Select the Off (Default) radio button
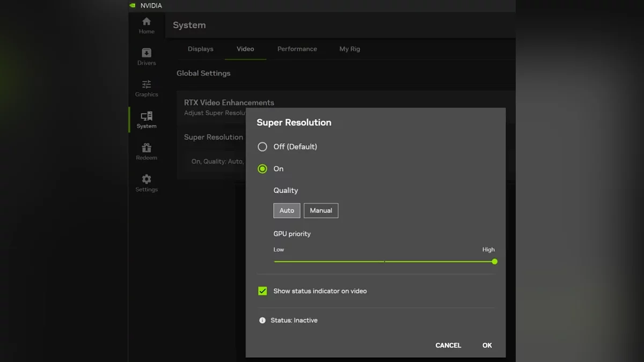 coord(262,146)
